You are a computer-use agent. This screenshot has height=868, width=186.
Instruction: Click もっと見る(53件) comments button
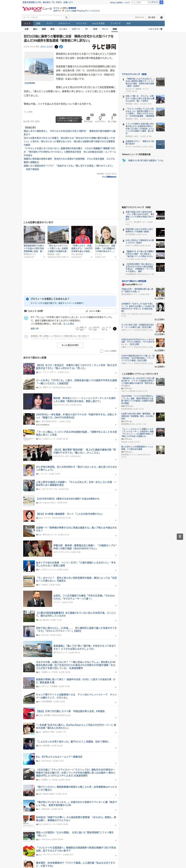(70, 345)
